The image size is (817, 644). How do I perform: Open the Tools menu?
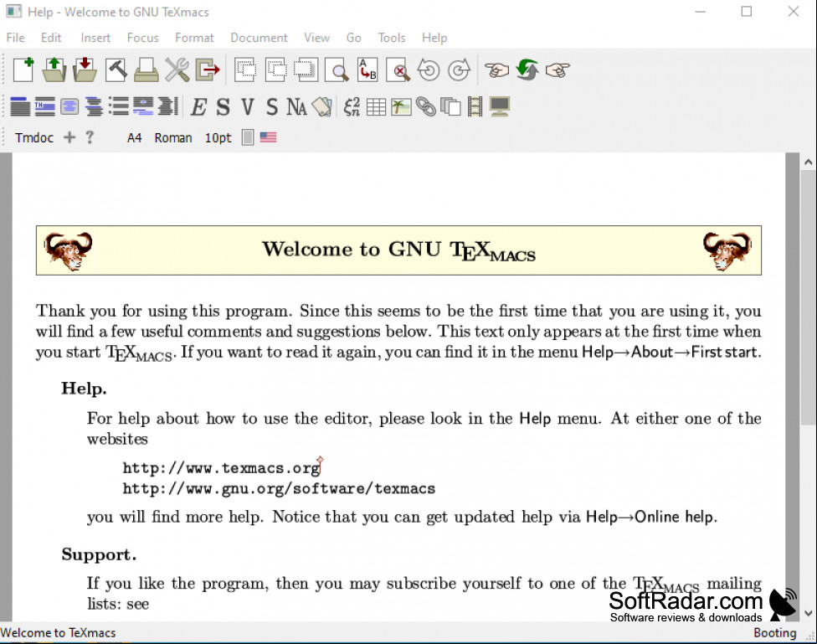[x=392, y=38]
